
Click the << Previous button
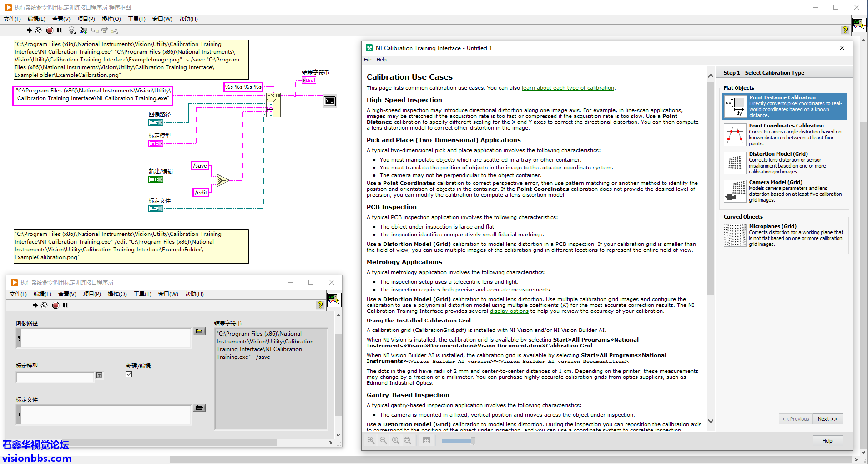coord(795,419)
